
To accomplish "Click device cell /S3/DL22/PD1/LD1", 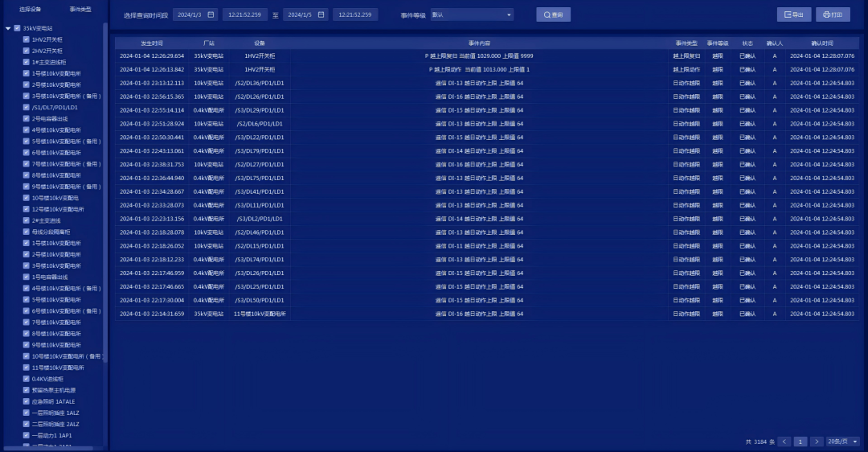I will click(x=260, y=138).
